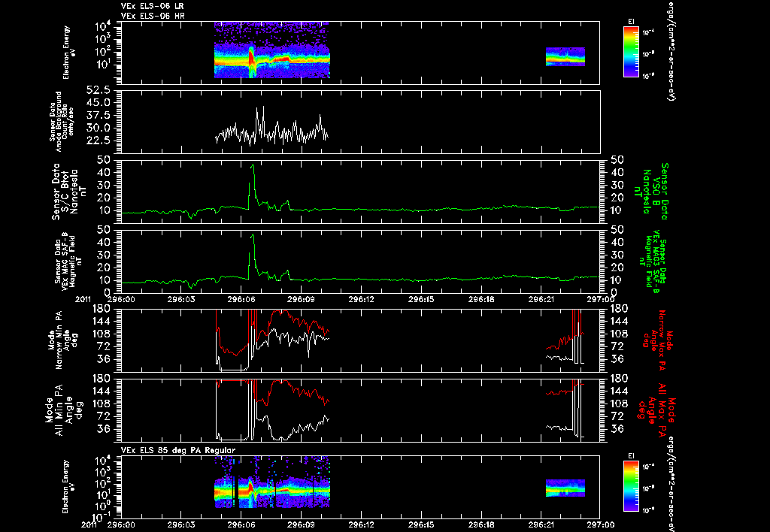770x532 pixels.
Task: Click the '10^-1' tick on the 85 deg PA energy axis
Action: point(102,517)
